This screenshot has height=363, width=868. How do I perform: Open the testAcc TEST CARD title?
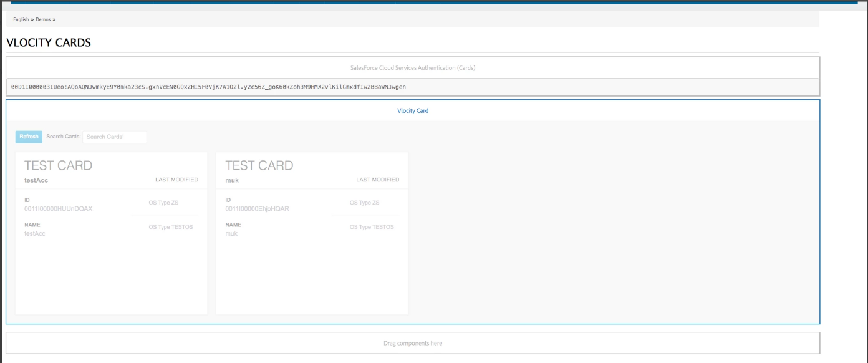[x=58, y=165]
